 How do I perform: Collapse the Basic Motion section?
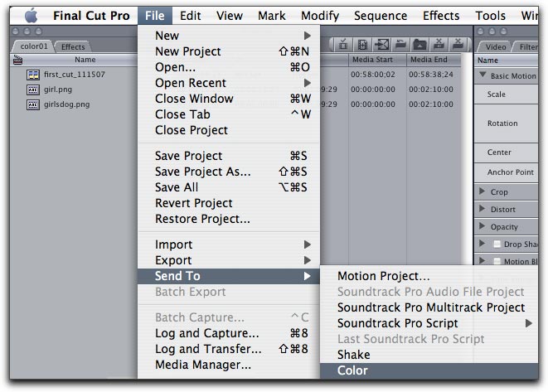click(483, 76)
